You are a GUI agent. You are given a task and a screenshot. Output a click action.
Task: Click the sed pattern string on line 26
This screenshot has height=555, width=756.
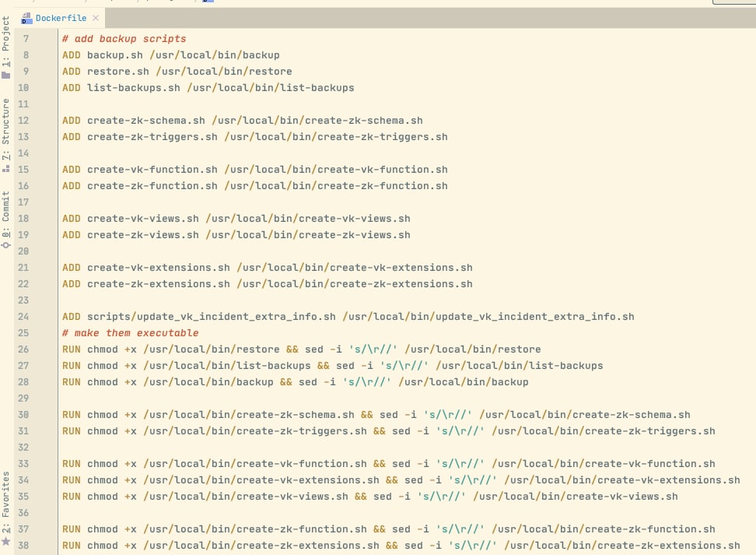(373, 350)
